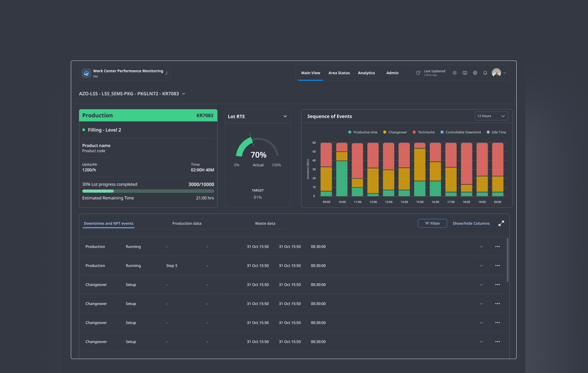Switch to the Main View tab
The image size is (588, 373).
[x=311, y=73]
